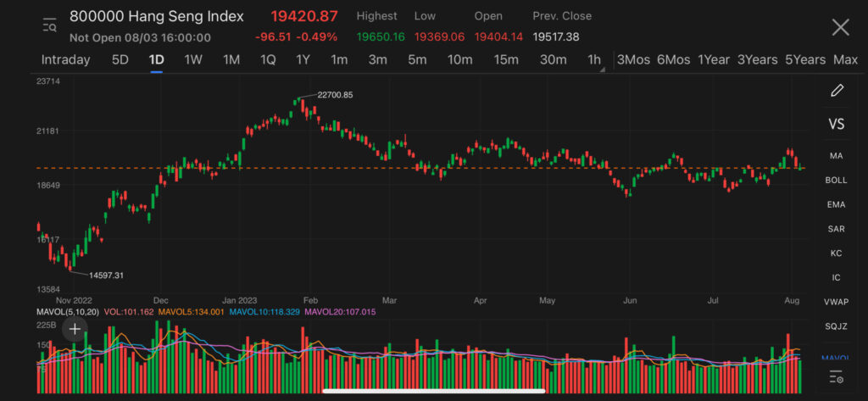The image size is (868, 401).
Task: Close the chart with X icon
Action: (840, 27)
